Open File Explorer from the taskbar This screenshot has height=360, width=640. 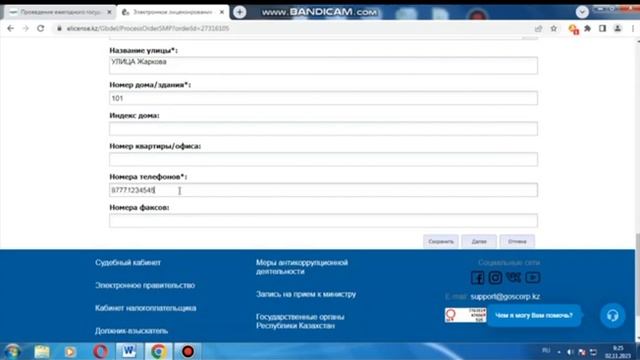click(x=42, y=351)
